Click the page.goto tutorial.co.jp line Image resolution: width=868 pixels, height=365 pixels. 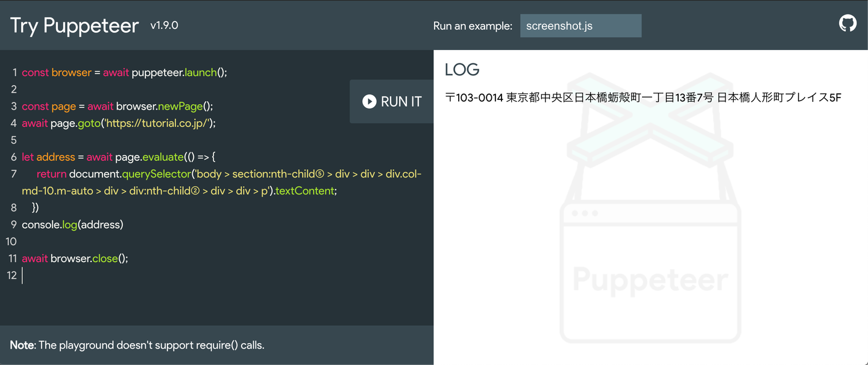[119, 123]
